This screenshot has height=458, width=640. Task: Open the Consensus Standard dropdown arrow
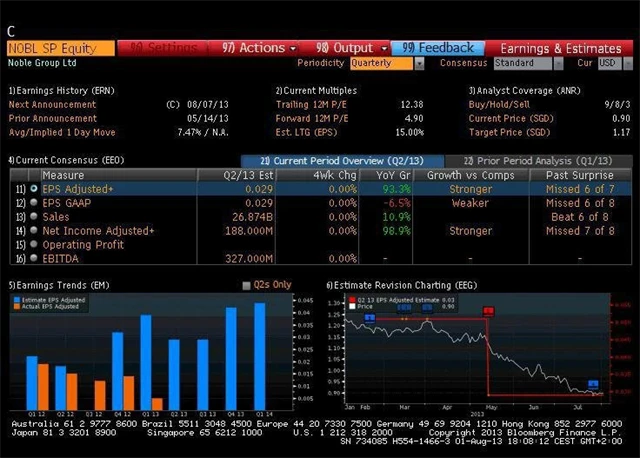[x=558, y=63]
